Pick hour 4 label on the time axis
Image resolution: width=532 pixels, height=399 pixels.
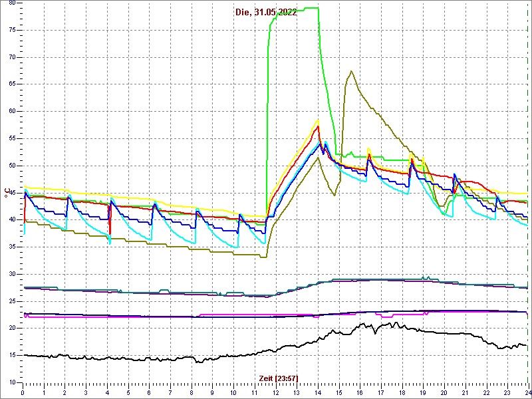(107, 393)
